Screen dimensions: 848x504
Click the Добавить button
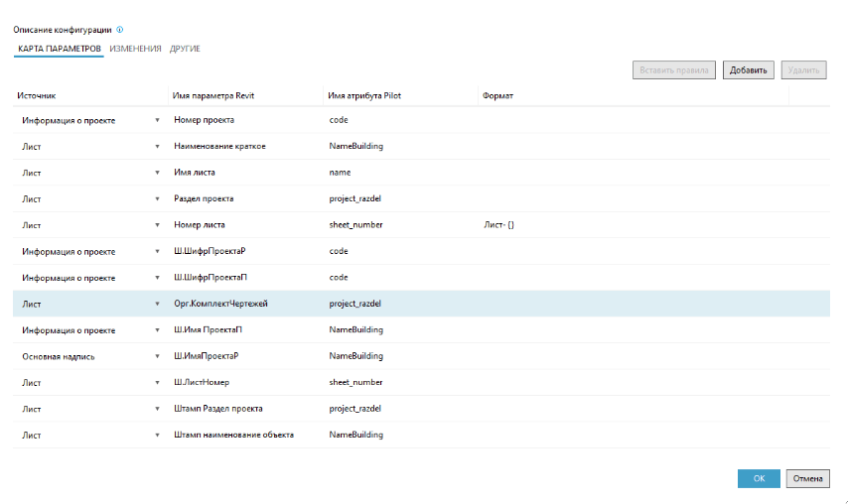click(x=748, y=70)
